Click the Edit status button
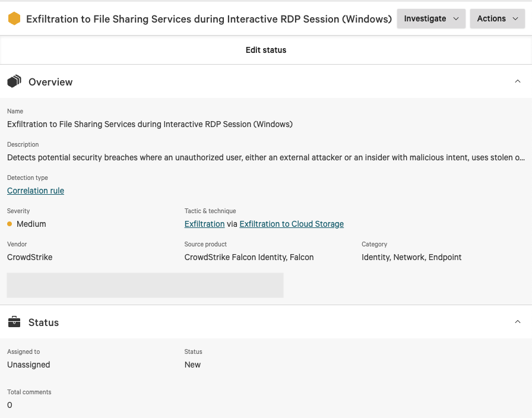 pos(266,50)
